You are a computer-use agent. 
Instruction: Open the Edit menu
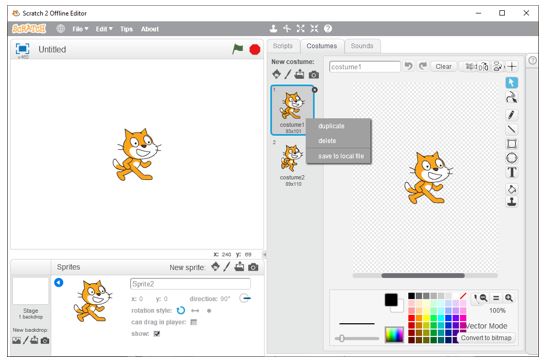104,29
